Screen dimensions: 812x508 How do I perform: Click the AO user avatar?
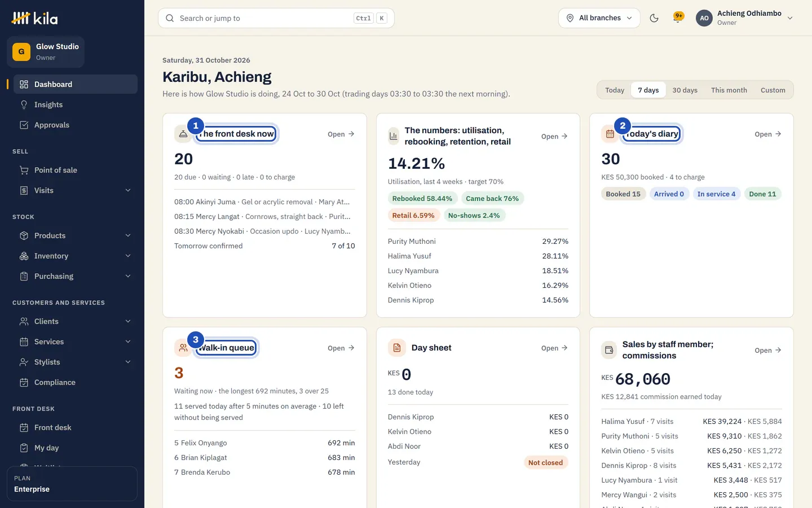click(704, 18)
